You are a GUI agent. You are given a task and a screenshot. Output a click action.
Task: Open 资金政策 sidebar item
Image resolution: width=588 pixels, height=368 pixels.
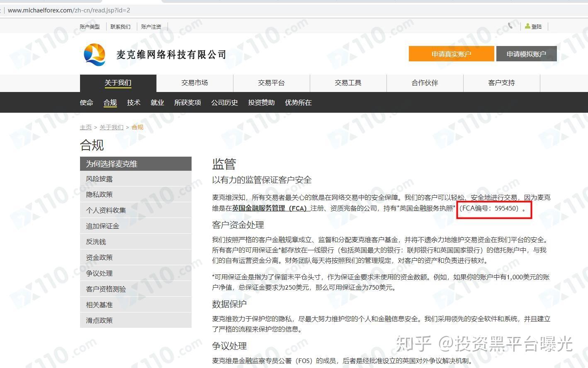pos(136,257)
